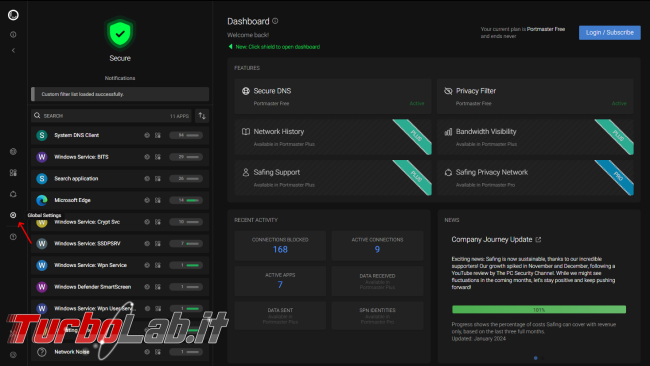Click the teal S icon of System DNS Client
The height and width of the screenshot is (366, 650).
point(41,135)
